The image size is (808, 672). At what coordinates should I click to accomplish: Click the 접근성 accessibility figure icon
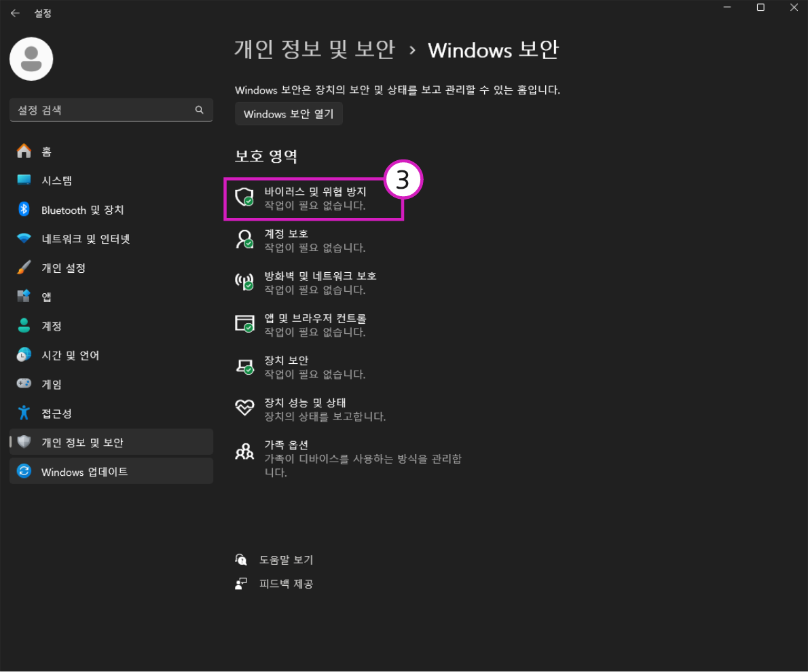pyautogui.click(x=24, y=413)
